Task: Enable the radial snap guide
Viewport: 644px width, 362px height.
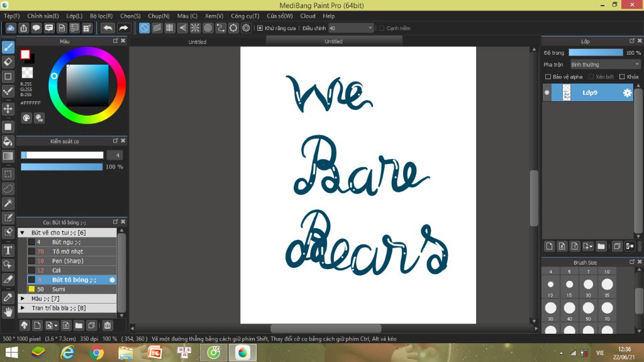Action: [x=195, y=28]
